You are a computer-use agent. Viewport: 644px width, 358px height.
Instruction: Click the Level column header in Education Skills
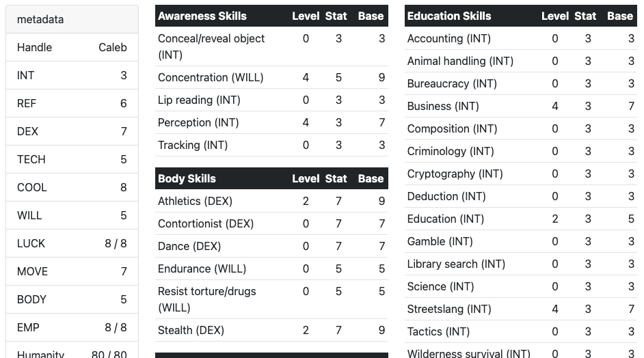click(x=554, y=16)
